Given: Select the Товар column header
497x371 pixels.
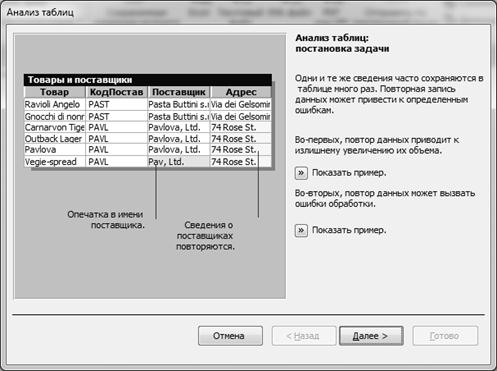Looking at the screenshot, I should pyautogui.click(x=55, y=92).
